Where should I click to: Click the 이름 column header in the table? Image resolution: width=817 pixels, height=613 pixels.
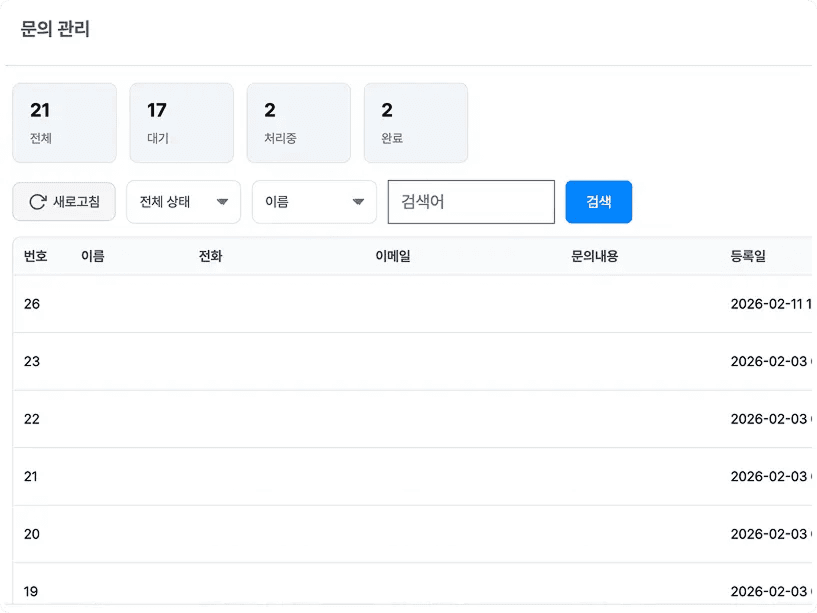(93, 256)
